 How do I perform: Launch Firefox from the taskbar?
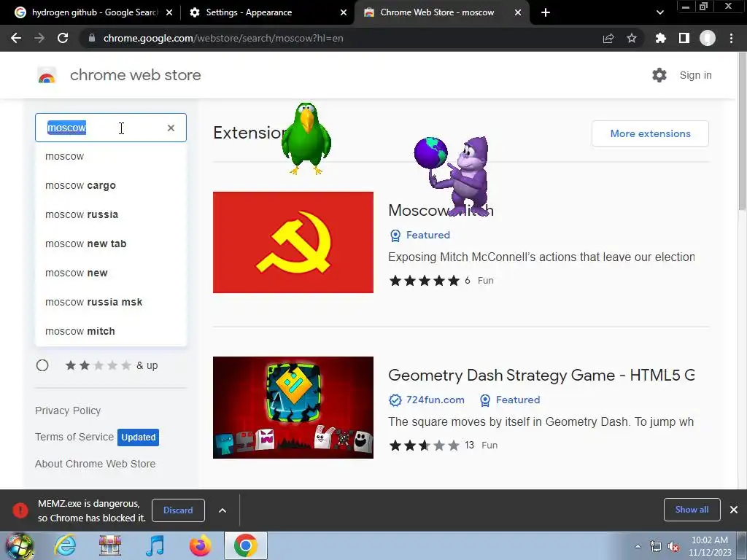200,545
